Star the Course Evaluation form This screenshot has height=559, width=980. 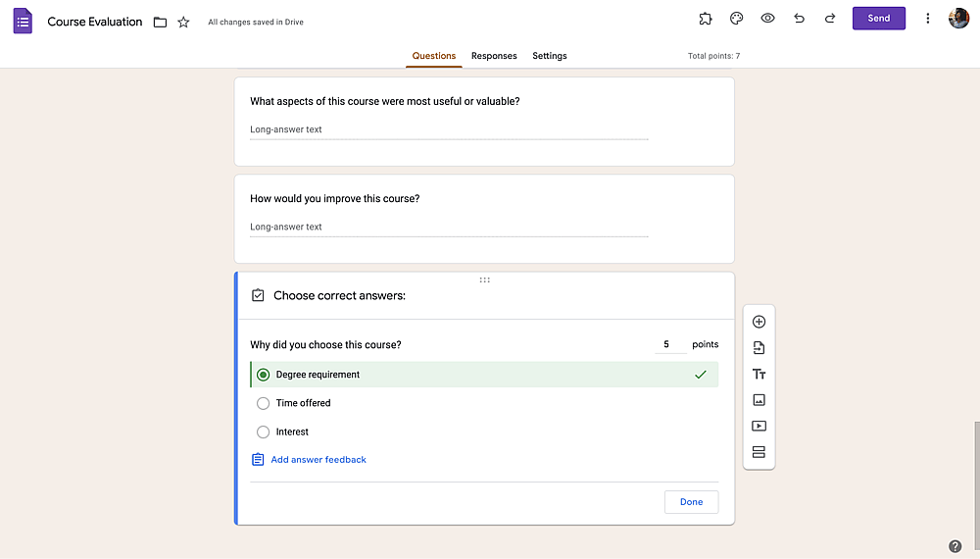pyautogui.click(x=183, y=23)
